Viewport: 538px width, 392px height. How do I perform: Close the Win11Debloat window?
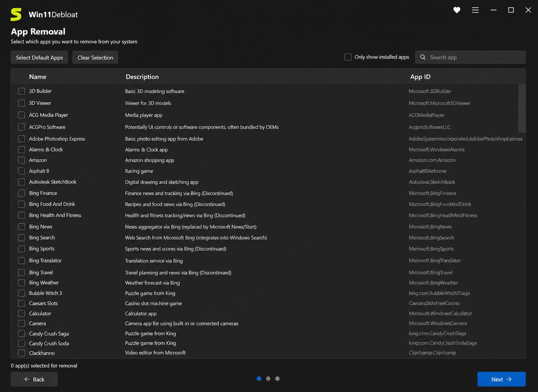pyautogui.click(x=528, y=10)
